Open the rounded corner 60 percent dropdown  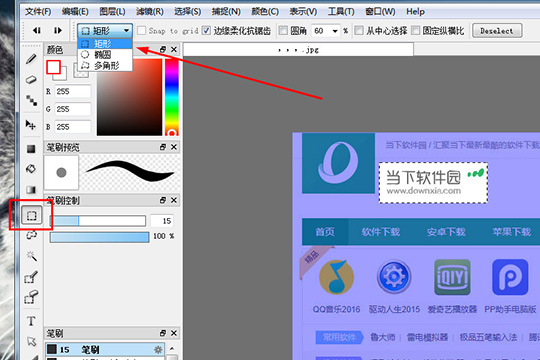coord(335,31)
